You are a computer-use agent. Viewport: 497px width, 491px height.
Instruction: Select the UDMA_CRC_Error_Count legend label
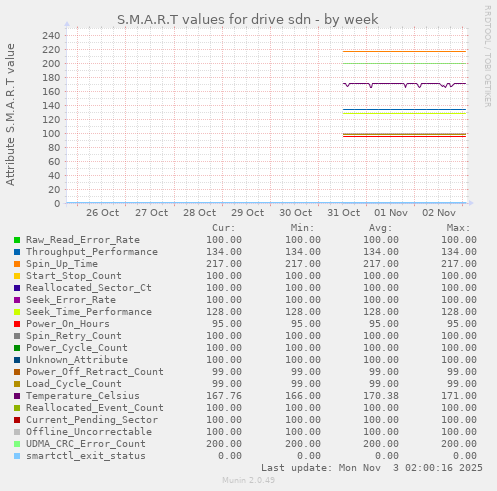click(x=86, y=444)
